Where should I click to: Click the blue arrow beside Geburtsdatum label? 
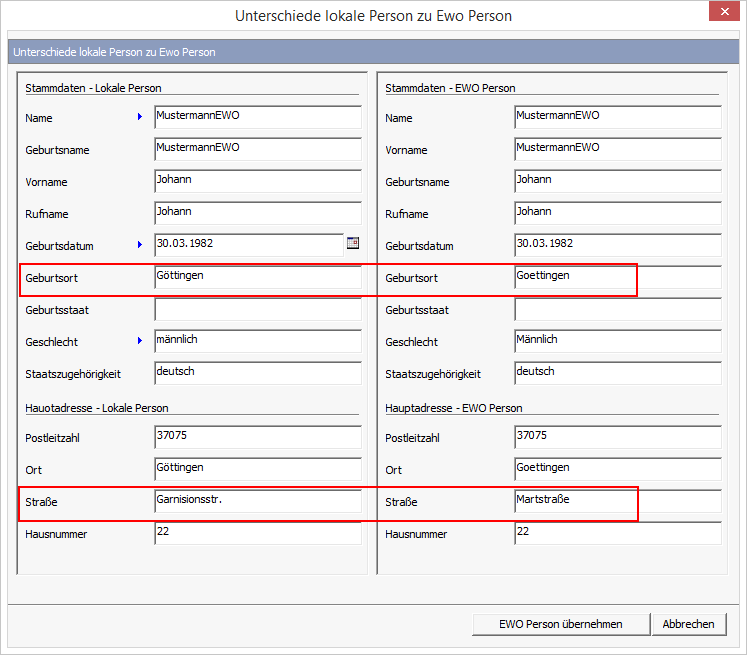point(140,245)
